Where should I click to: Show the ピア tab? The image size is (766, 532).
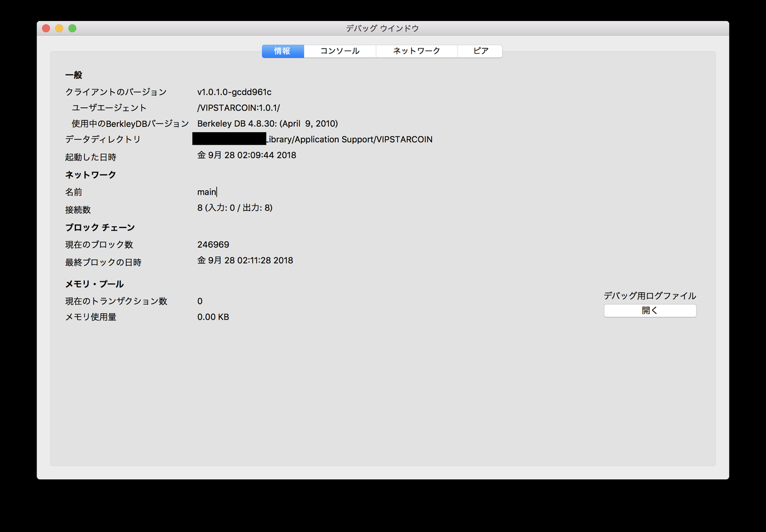481,51
